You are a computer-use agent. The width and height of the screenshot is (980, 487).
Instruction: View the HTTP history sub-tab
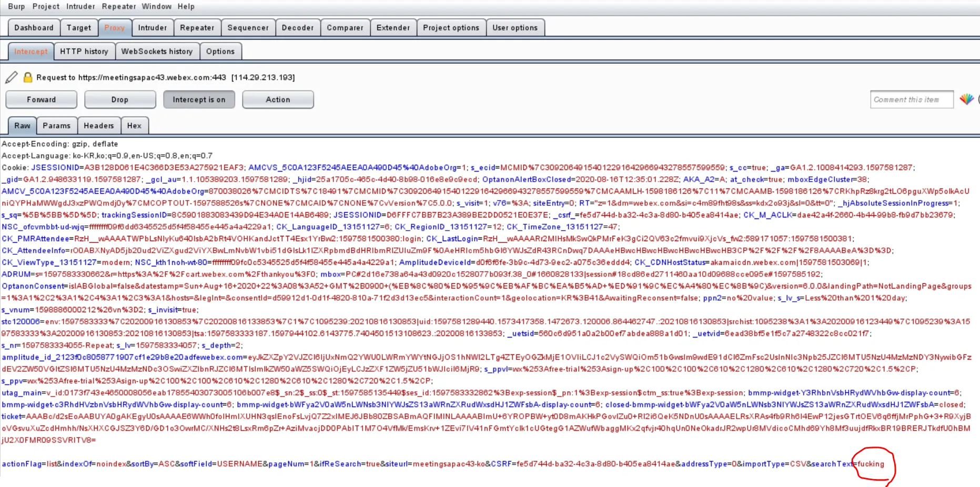84,51
